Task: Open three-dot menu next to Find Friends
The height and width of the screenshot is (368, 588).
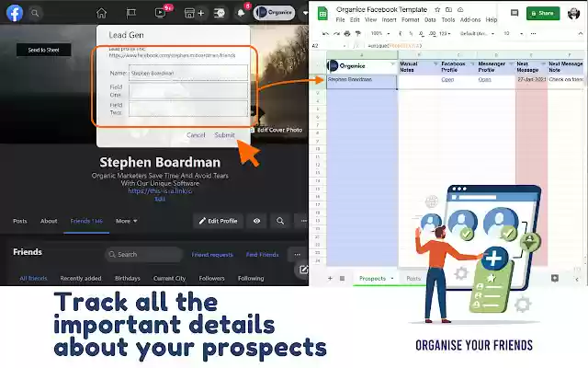Action: coord(297,255)
